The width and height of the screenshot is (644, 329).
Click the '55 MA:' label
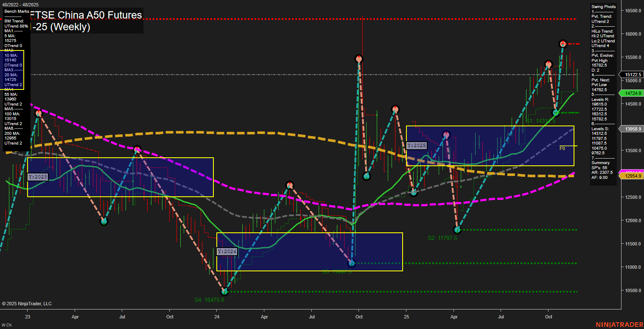coord(11,95)
